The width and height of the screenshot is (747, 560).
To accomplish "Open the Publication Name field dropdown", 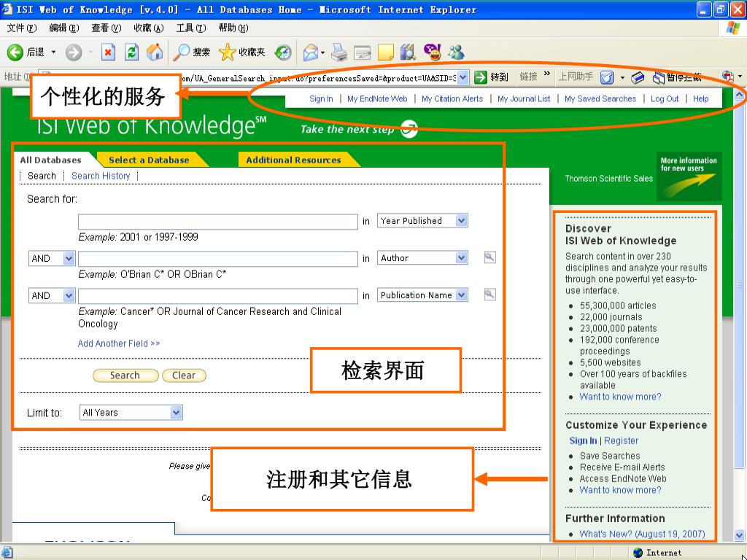I will [x=461, y=295].
